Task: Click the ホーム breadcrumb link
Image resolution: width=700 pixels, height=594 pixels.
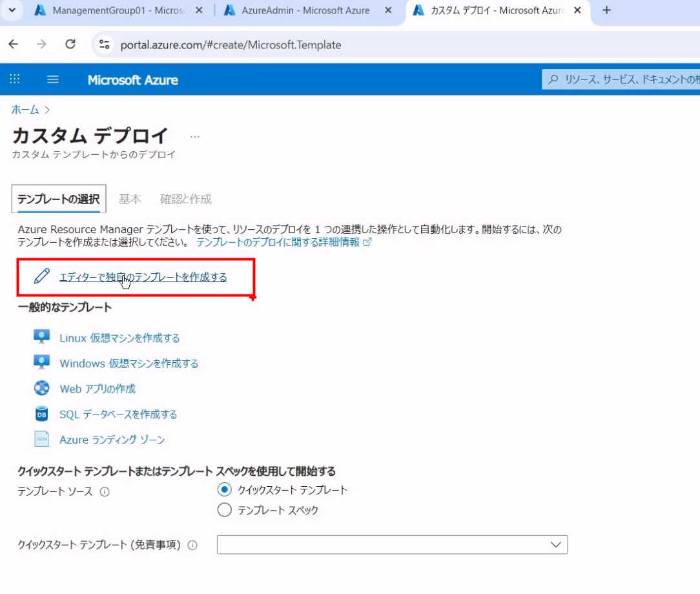Action: pyautogui.click(x=25, y=110)
